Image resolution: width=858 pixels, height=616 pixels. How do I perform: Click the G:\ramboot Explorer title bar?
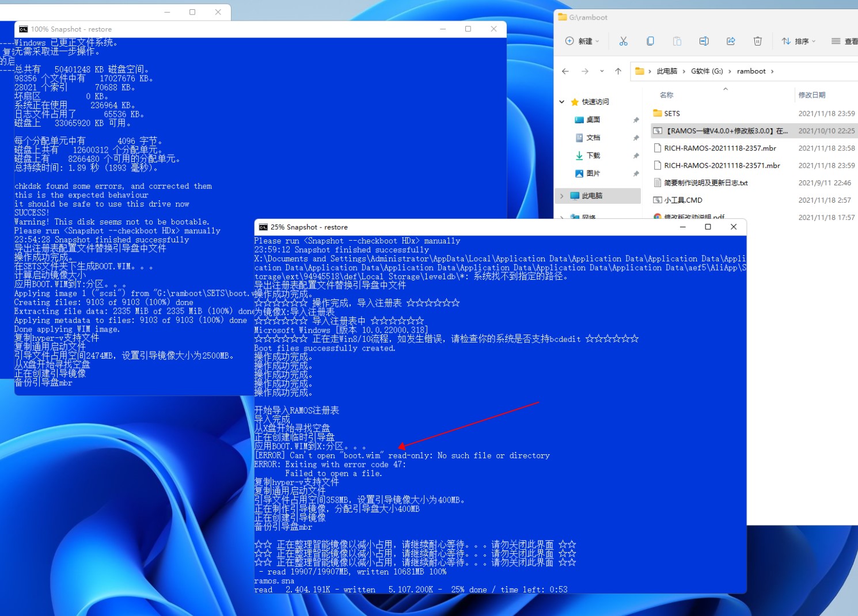705,17
